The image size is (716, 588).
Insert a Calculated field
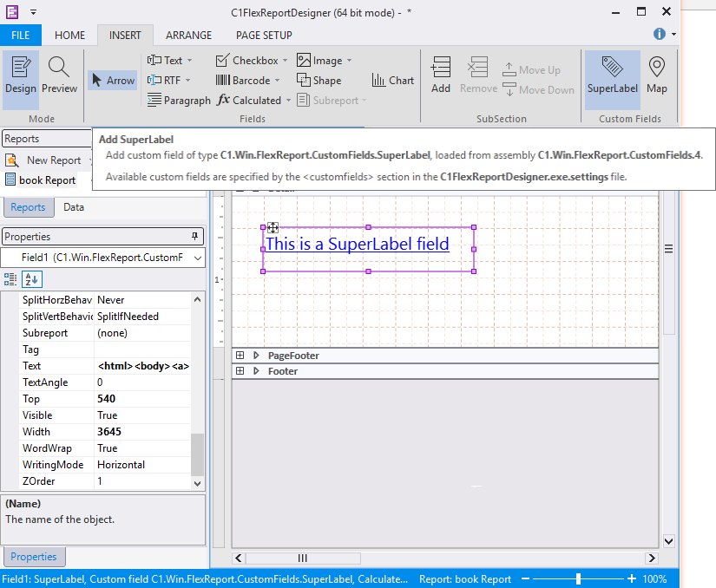point(249,100)
